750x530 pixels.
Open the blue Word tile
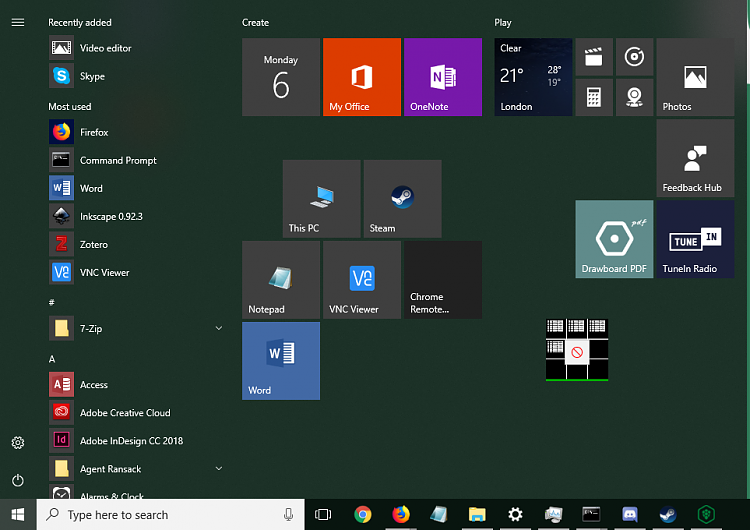pyautogui.click(x=281, y=361)
